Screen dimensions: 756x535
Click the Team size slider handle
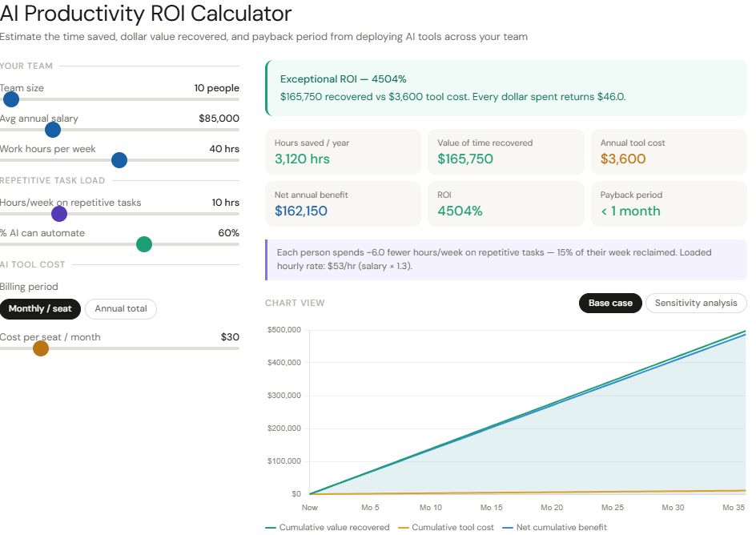tap(11, 99)
